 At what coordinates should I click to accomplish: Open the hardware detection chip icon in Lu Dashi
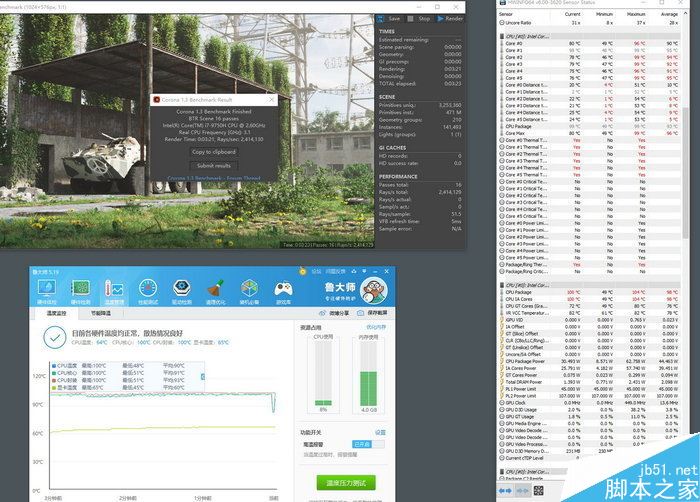pyautogui.click(x=81, y=289)
